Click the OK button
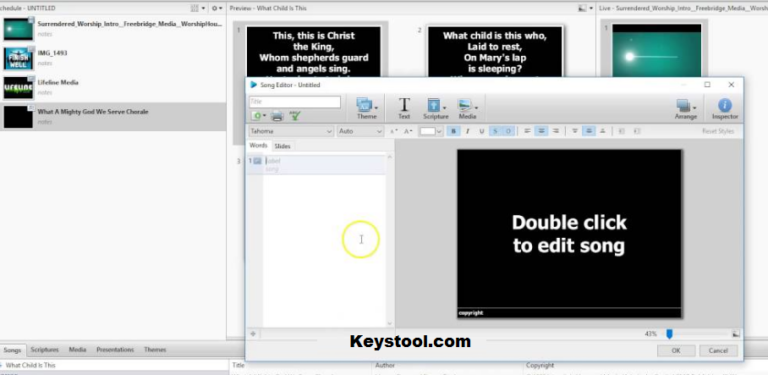Screen dimensions: 768x375 coord(676,351)
